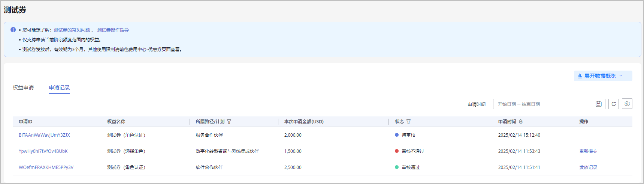Open application ID YpwHy0hI7tVfOv4BUbK
This screenshot has width=644, height=184.
[43, 151]
